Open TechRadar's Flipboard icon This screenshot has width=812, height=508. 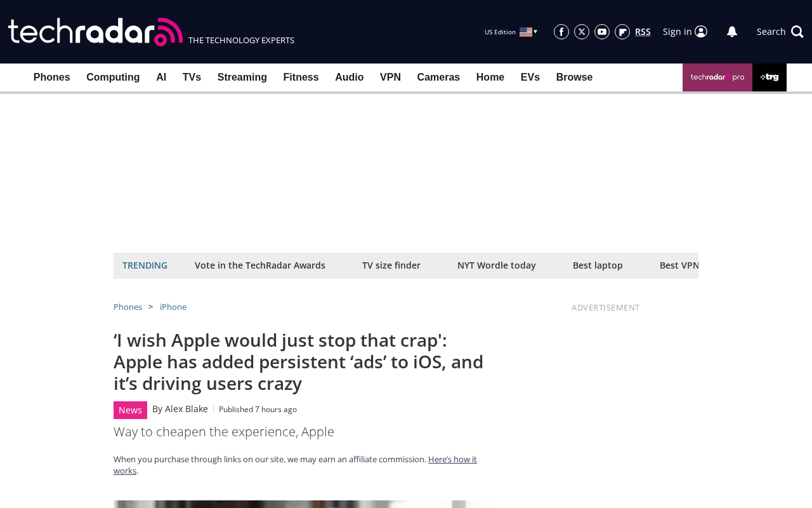pos(622,32)
